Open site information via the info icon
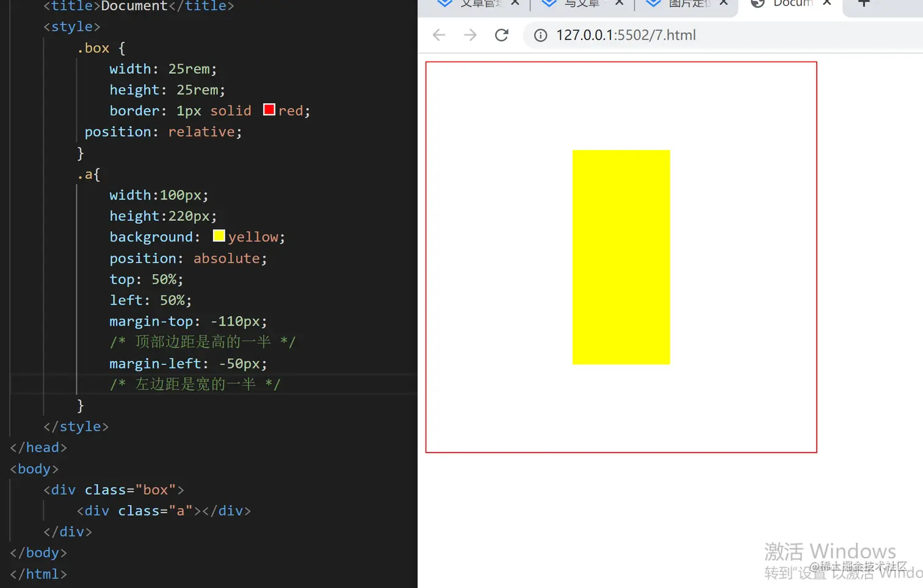The width and height of the screenshot is (923, 588). (x=540, y=35)
